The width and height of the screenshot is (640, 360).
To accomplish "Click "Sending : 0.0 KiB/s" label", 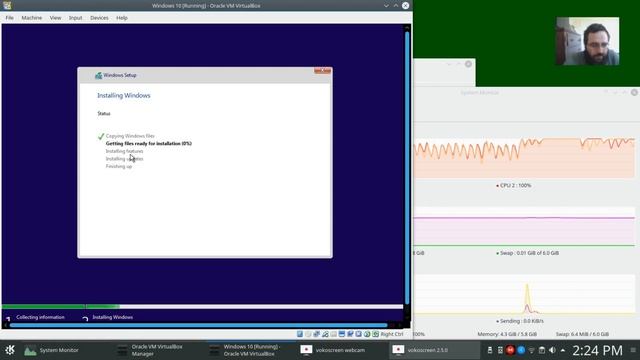I will [522, 321].
